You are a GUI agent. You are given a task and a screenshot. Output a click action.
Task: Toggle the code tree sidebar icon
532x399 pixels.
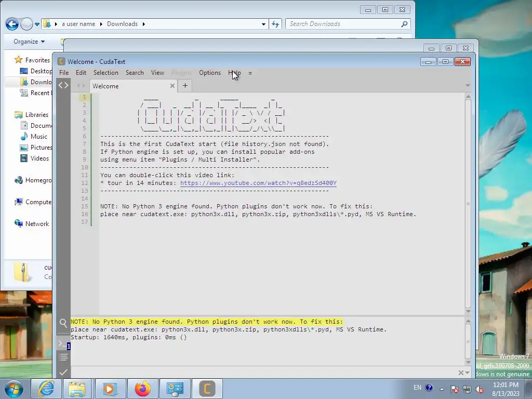(x=63, y=86)
